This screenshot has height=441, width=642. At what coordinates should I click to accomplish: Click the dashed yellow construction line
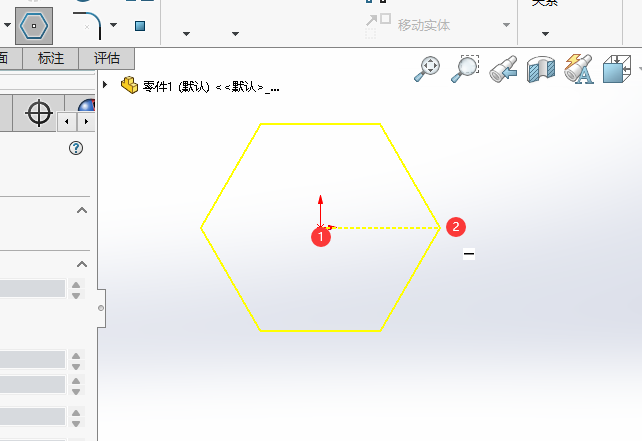[387, 228]
